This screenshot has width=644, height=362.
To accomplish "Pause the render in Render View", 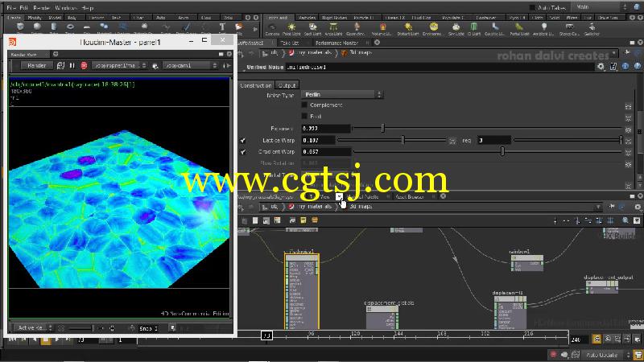I will pyautogui.click(x=72, y=65).
